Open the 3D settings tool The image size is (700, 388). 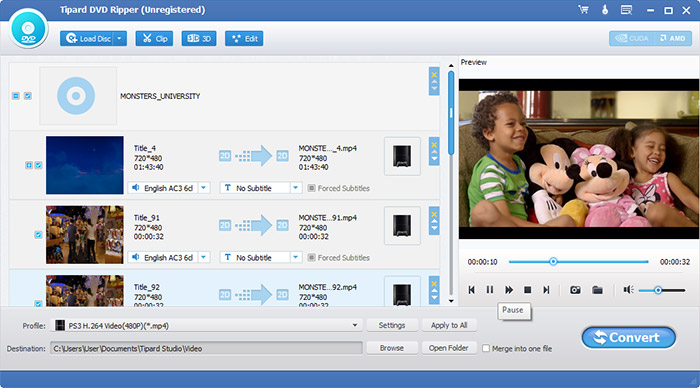coord(199,39)
